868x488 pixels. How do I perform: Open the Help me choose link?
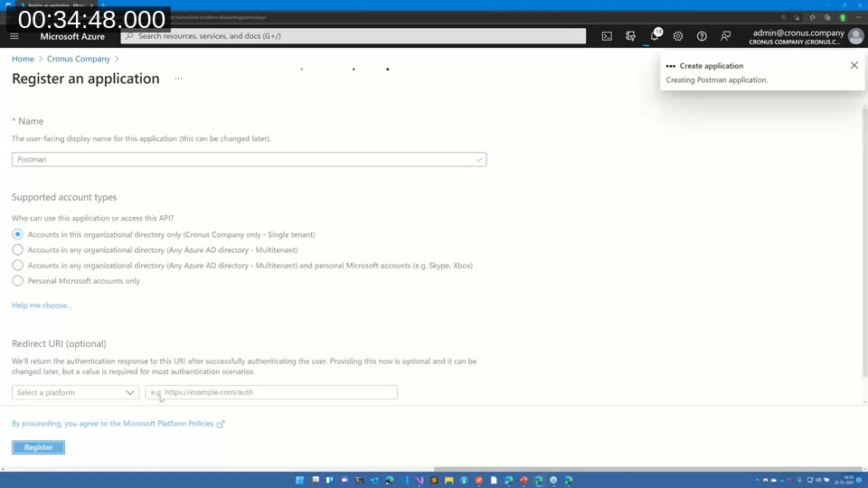click(42, 305)
